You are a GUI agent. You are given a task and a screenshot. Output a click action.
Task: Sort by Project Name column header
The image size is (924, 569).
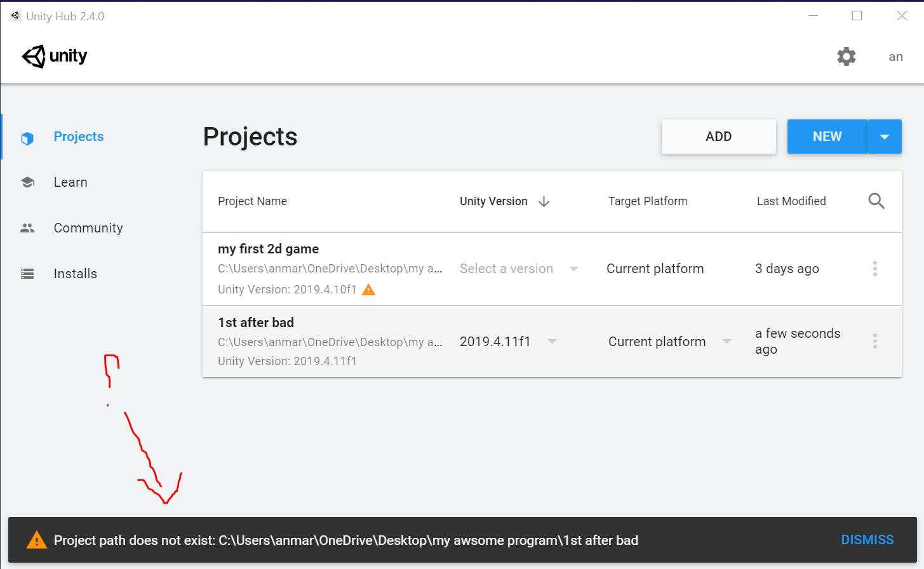[252, 201]
